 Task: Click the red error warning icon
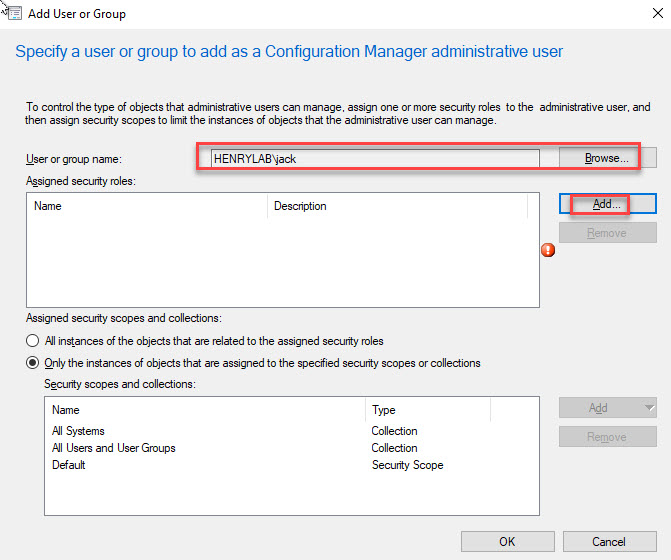(x=548, y=250)
